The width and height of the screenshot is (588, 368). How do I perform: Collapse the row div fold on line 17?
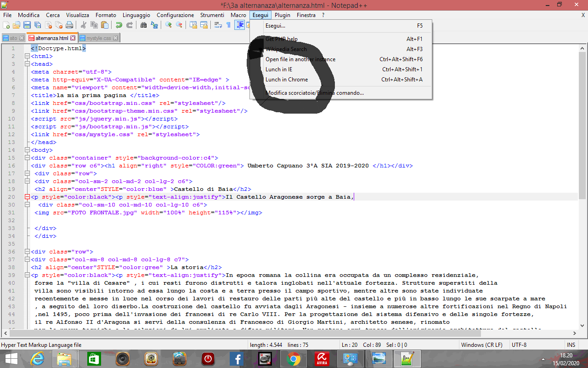(x=27, y=173)
